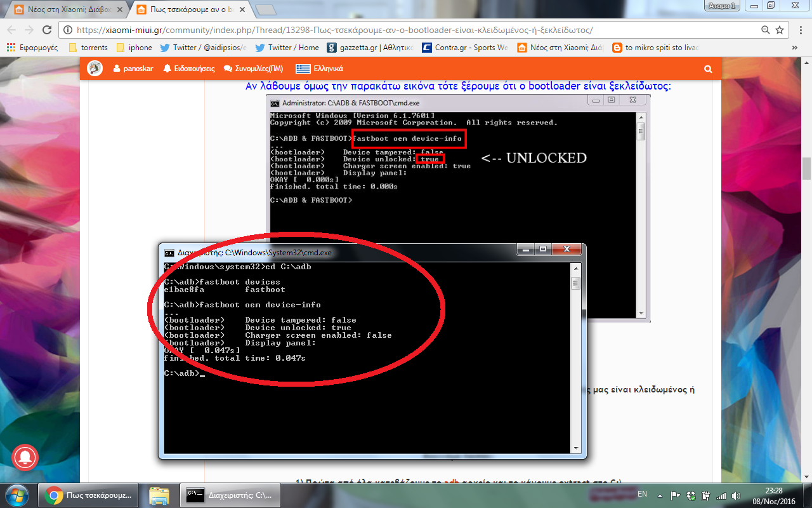Click the cmd.exe window title bar icon
This screenshot has width=812, height=508.
tap(169, 252)
